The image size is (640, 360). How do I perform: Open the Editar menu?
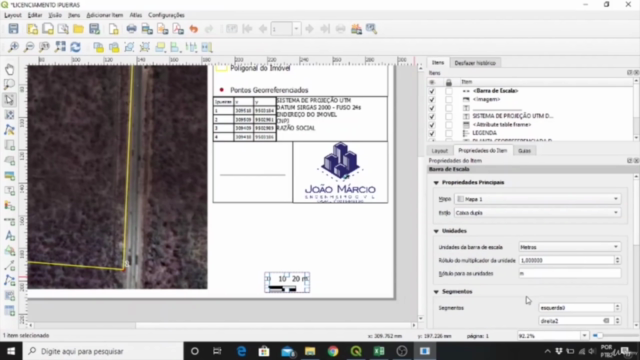[x=35, y=15]
